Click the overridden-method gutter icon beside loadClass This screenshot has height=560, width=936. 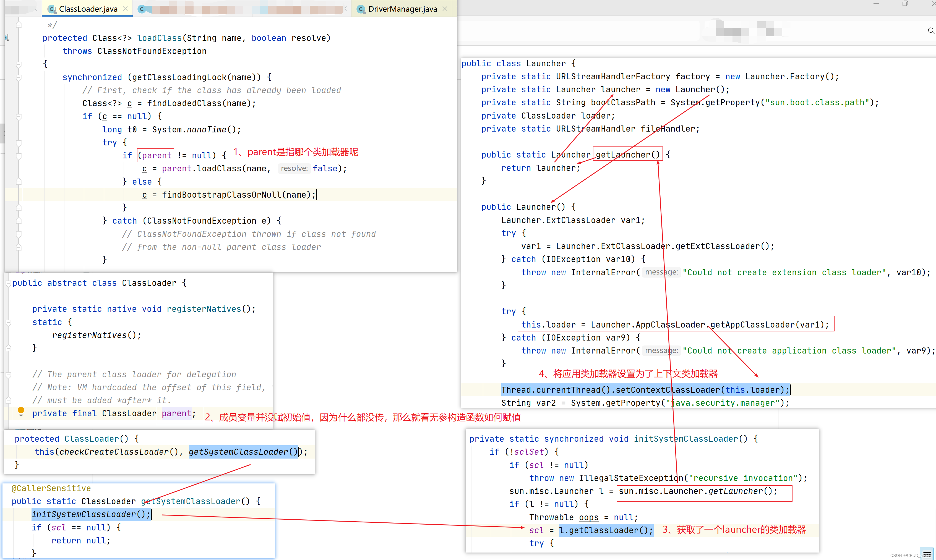pos(7,38)
